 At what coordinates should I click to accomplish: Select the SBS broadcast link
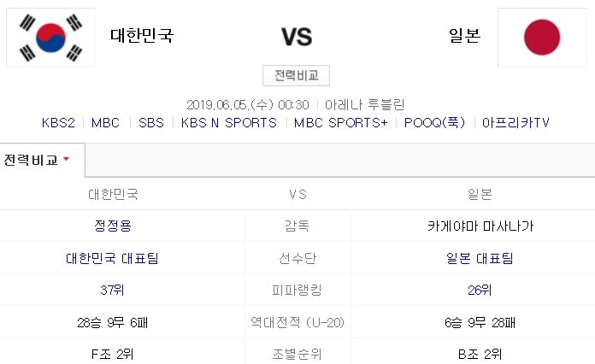[x=151, y=122]
